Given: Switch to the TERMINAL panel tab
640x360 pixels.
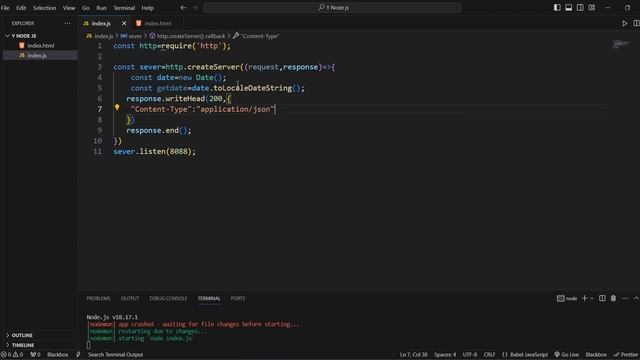Looking at the screenshot, I should point(209,299).
